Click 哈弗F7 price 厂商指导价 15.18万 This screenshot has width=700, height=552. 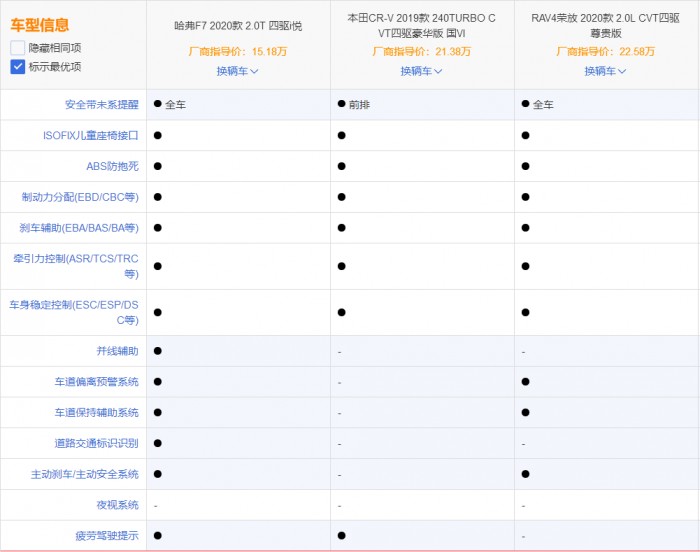[x=238, y=51]
